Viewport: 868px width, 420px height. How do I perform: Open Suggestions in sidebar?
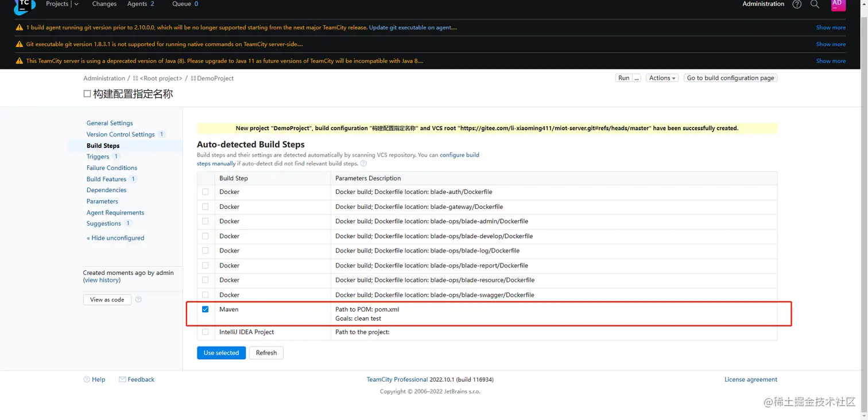(x=104, y=224)
